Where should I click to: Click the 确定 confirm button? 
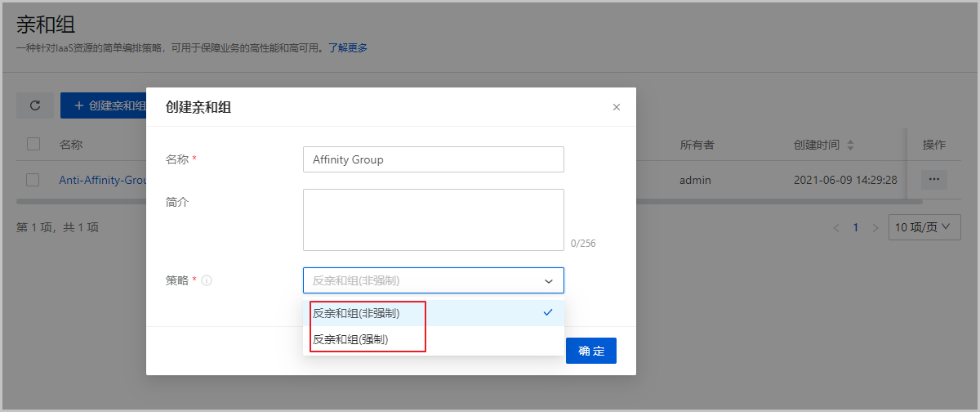(x=590, y=351)
